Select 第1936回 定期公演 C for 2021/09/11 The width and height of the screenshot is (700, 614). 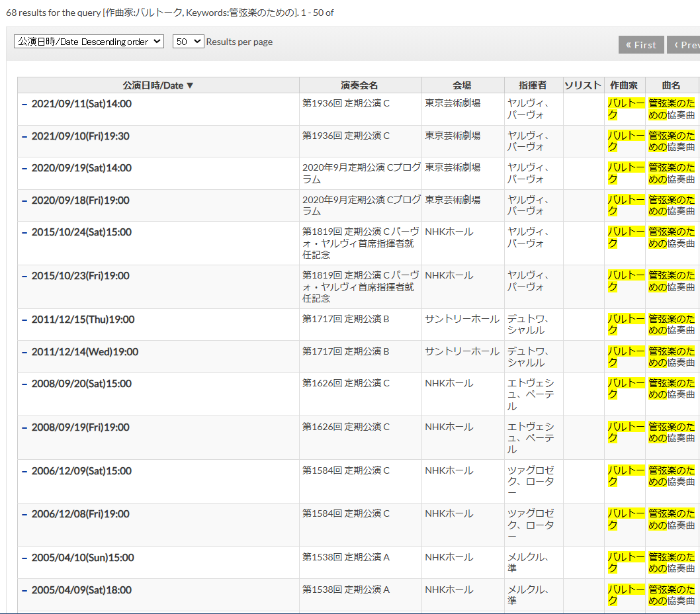[x=346, y=103]
